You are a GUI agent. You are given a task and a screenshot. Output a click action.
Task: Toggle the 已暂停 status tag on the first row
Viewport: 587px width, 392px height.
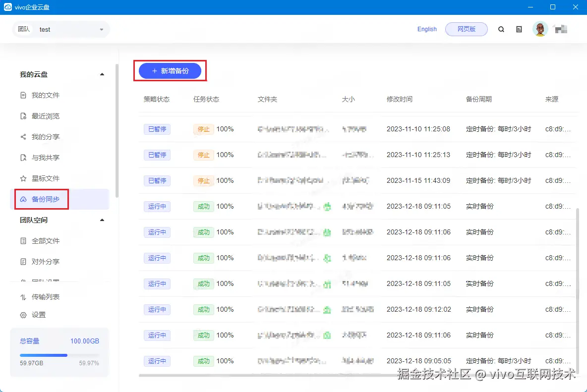click(x=157, y=129)
